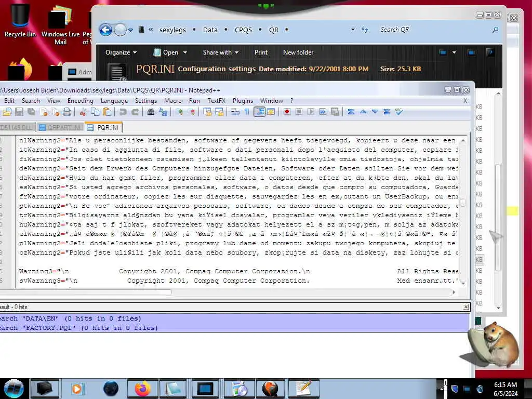532x399 pixels.
Task: Open the Encoding menu
Action: pos(81,101)
